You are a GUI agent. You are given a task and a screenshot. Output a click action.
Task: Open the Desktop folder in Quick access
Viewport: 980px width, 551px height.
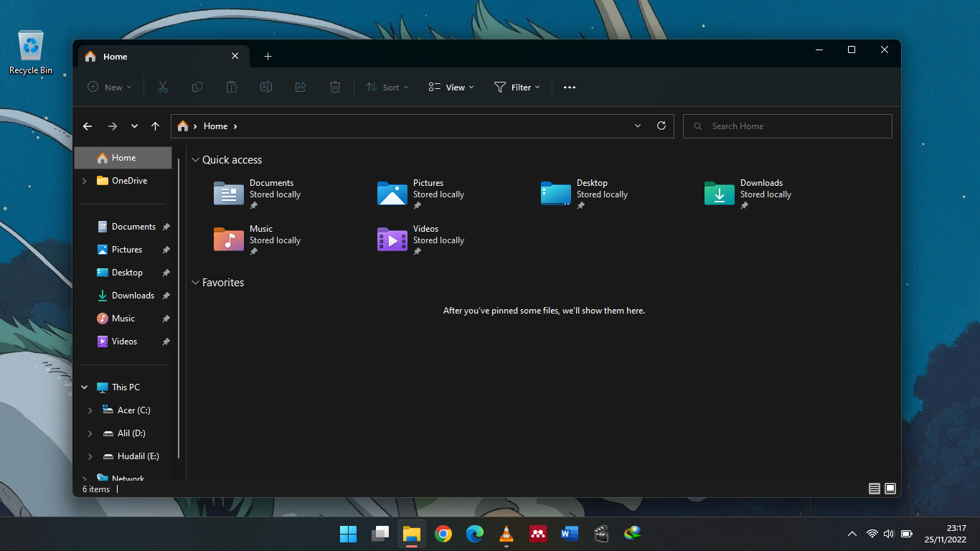point(585,194)
